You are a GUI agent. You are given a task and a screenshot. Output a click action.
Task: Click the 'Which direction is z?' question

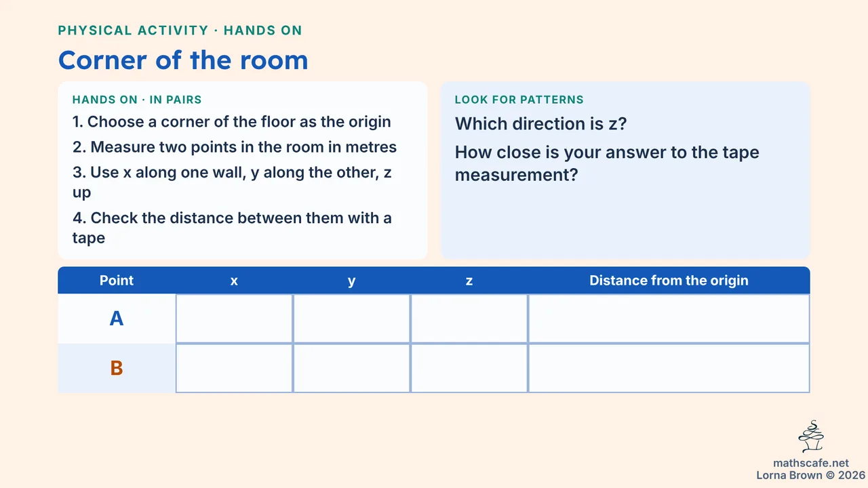point(540,124)
